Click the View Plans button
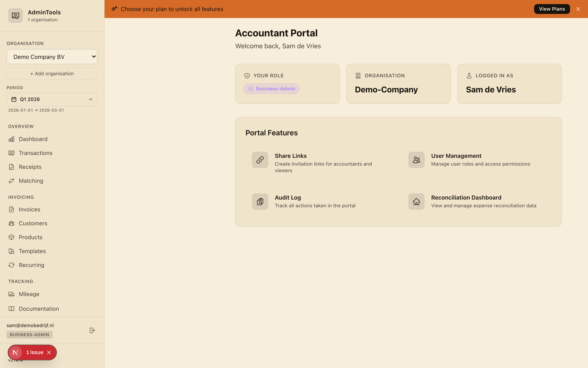This screenshot has width=588, height=368. tap(552, 9)
